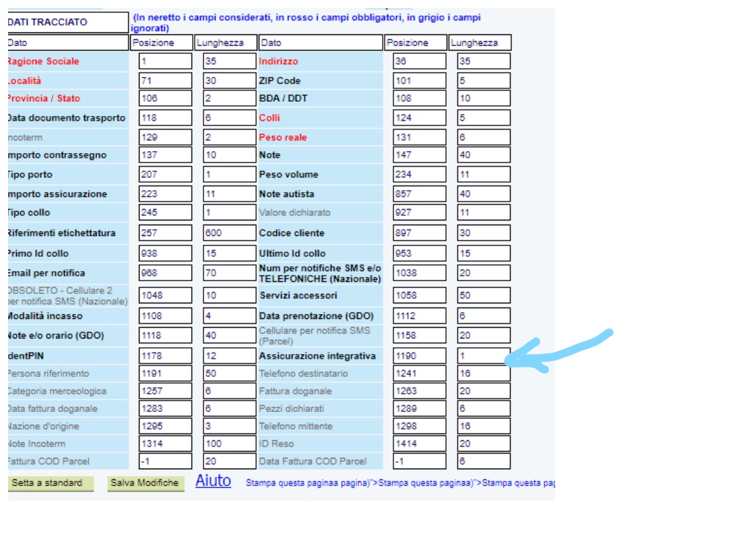Focus the ID Reso Posizione field

click(x=420, y=444)
